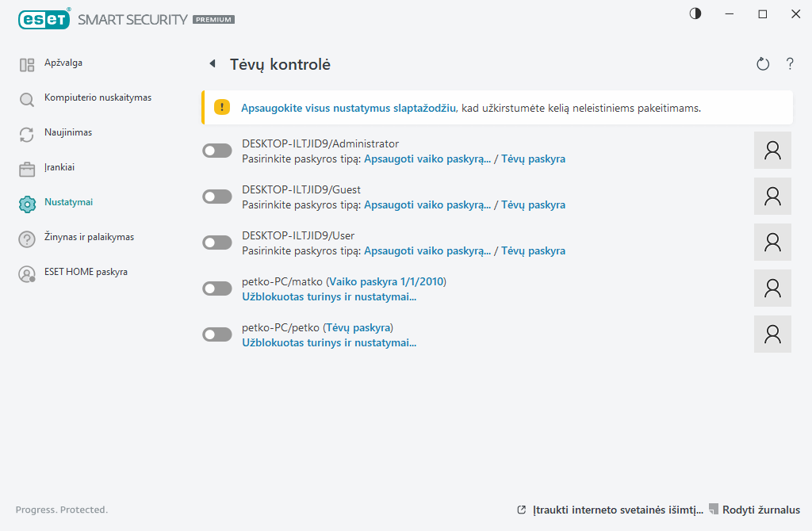
Task: Enable parental control for the Guest account
Action: coord(216,196)
